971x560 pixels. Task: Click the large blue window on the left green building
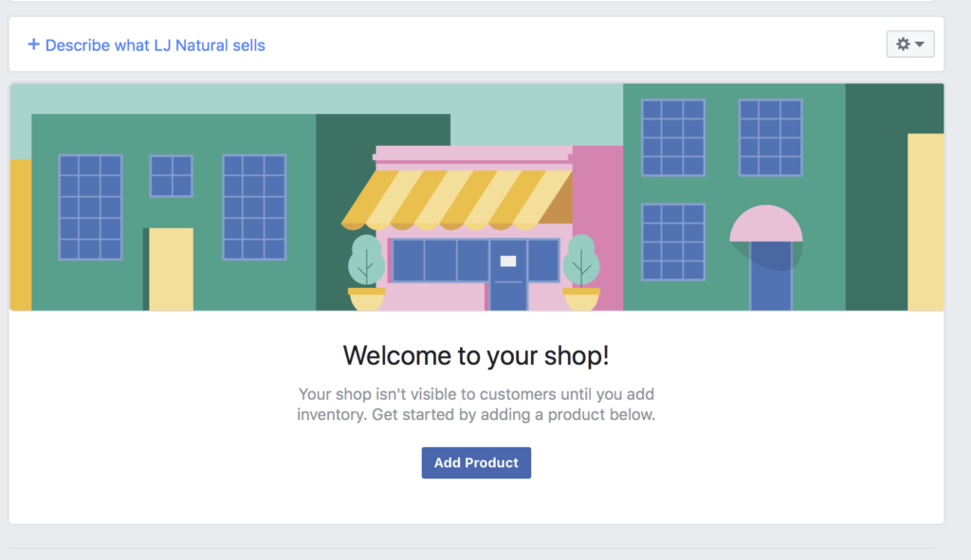pyautogui.click(x=90, y=208)
